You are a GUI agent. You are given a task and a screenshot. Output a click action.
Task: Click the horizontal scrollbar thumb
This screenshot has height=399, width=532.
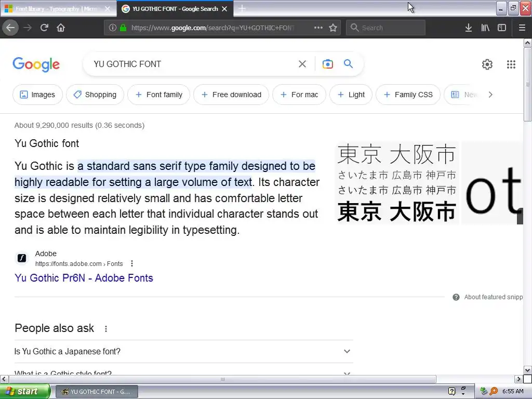click(222, 379)
